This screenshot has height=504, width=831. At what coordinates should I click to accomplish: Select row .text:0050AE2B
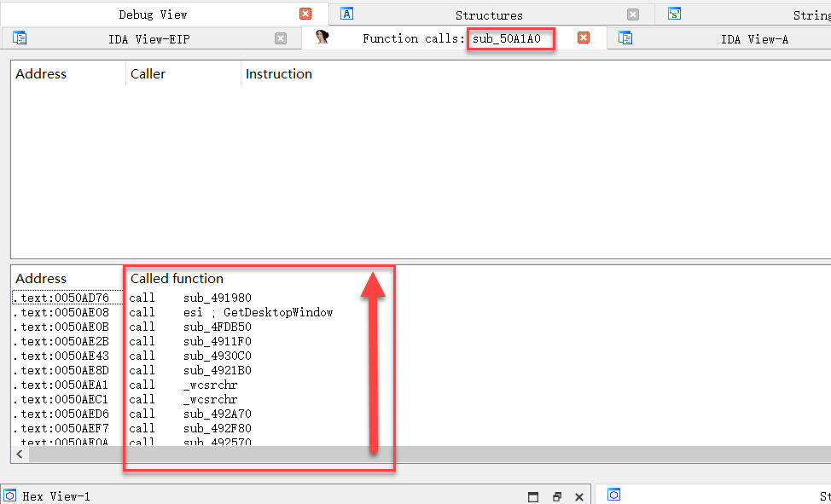tap(61, 341)
